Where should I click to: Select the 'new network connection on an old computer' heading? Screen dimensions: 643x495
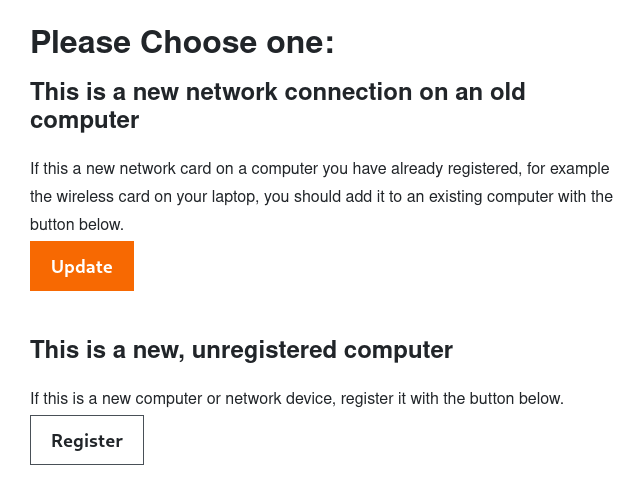[278, 106]
